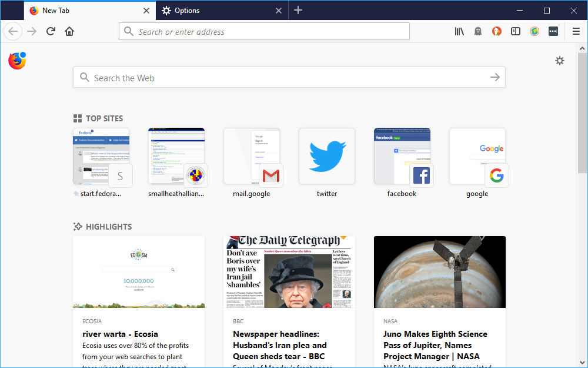The image size is (588, 368).
Task: Submit web search with arrow button
Action: (495, 77)
